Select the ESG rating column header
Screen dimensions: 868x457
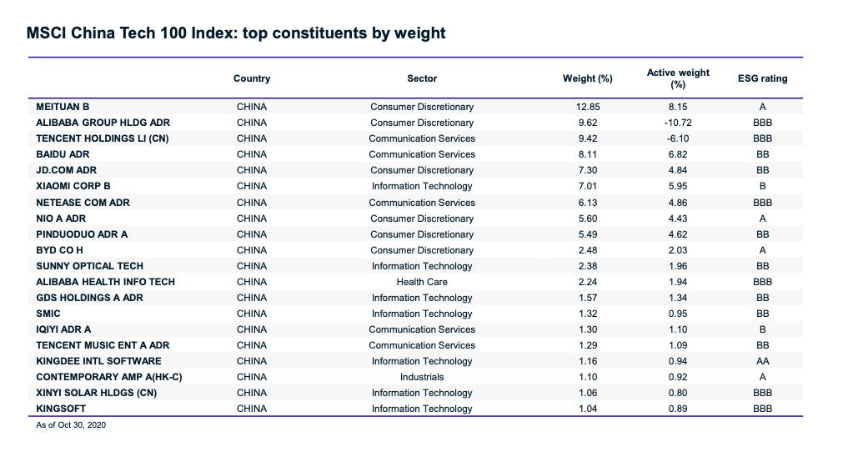coord(762,78)
